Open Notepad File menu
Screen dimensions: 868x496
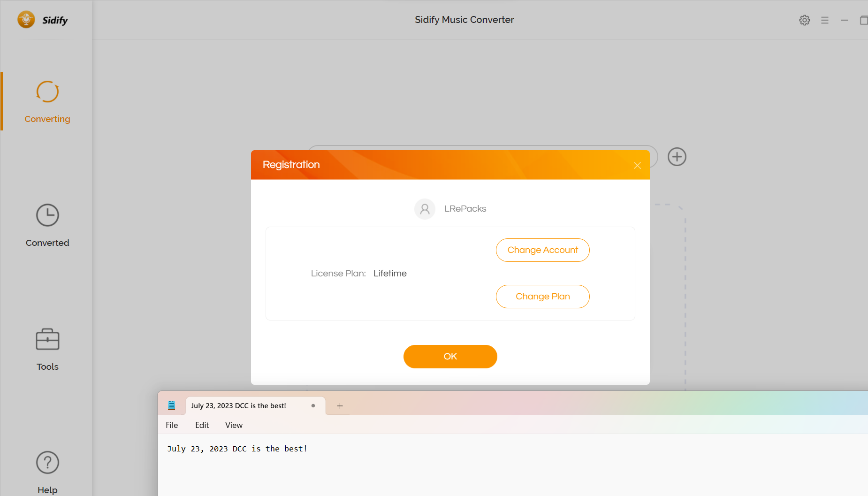coord(172,425)
